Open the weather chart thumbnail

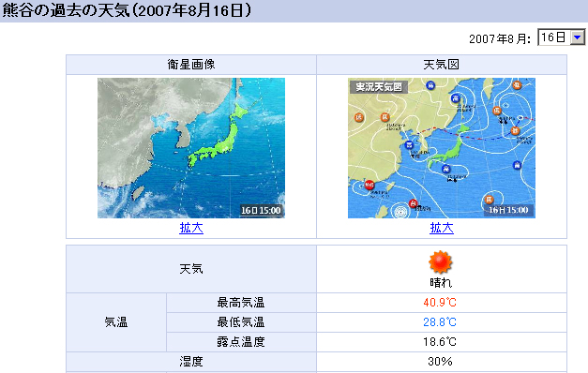pyautogui.click(x=442, y=148)
